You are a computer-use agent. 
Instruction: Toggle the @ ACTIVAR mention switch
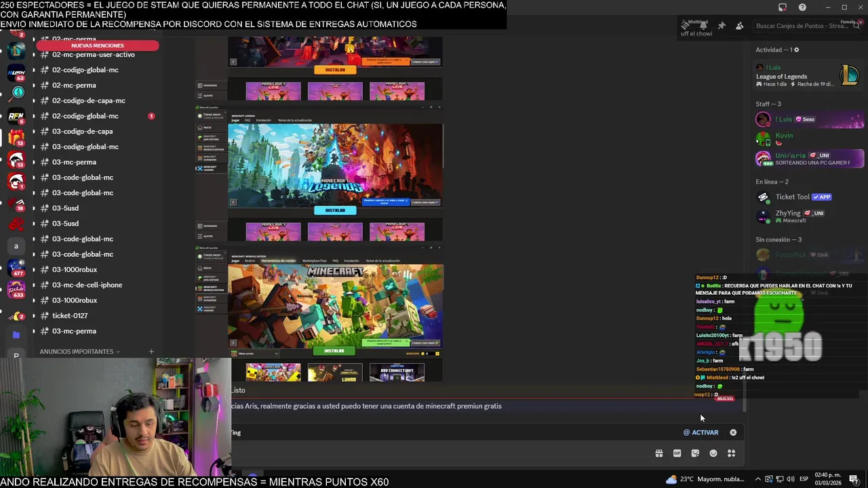pos(701,432)
